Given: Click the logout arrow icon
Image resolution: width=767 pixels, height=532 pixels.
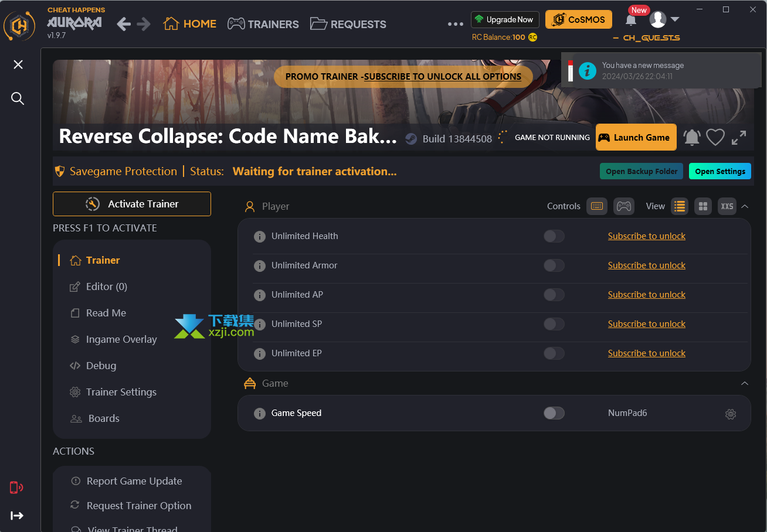Looking at the screenshot, I should coord(17,516).
